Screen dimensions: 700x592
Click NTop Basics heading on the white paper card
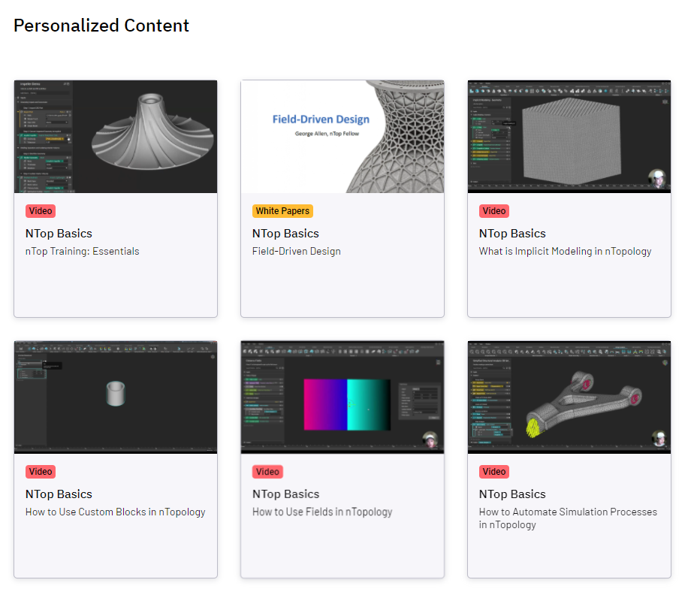point(285,234)
